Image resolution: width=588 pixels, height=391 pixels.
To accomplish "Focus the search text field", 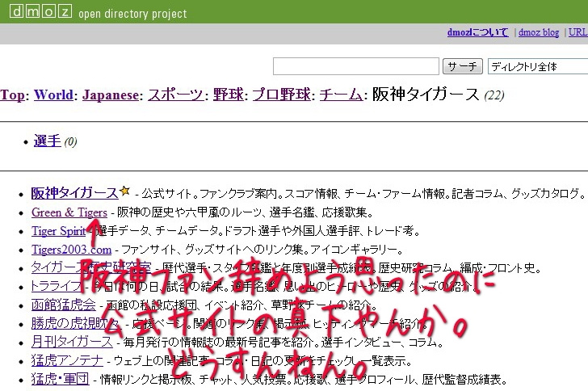I will tap(355, 66).
